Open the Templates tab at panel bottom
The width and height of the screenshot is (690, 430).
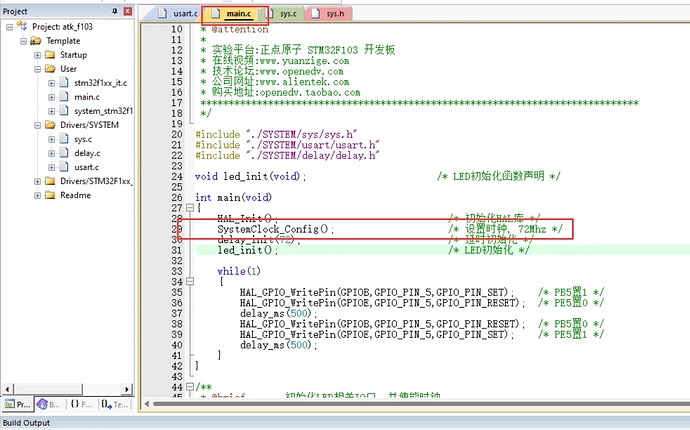115,405
